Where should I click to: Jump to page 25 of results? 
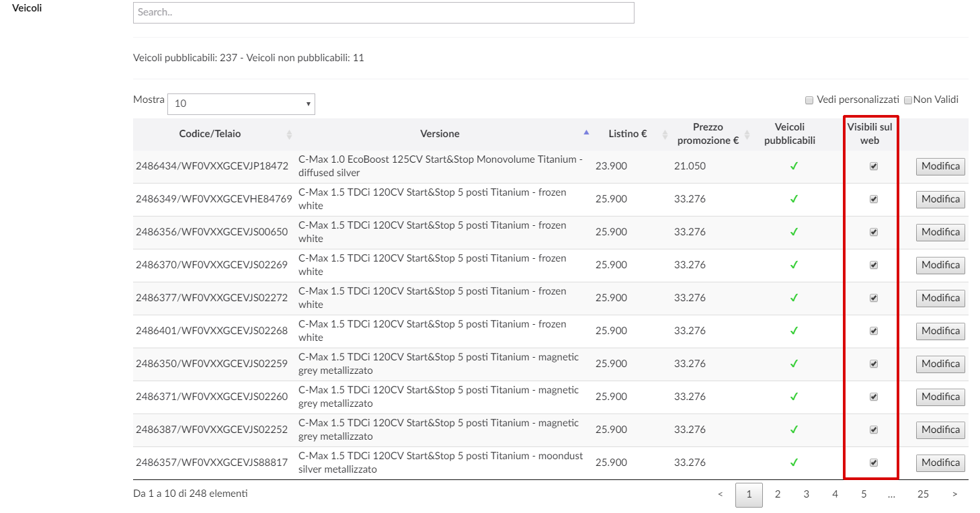pos(923,495)
